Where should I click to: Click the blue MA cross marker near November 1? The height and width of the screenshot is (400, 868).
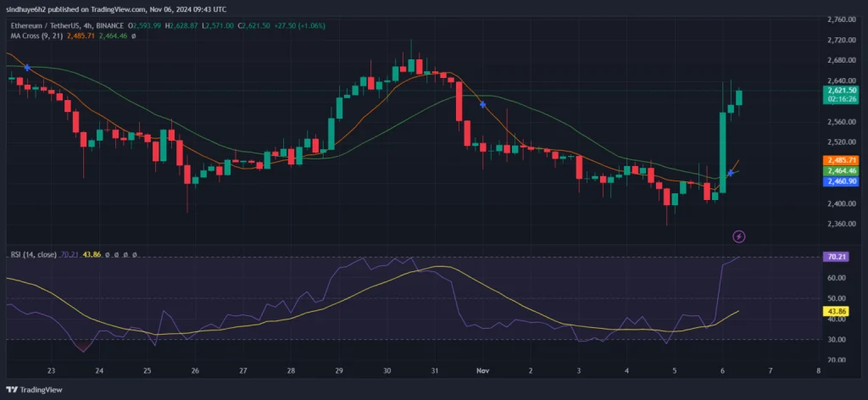[x=482, y=104]
